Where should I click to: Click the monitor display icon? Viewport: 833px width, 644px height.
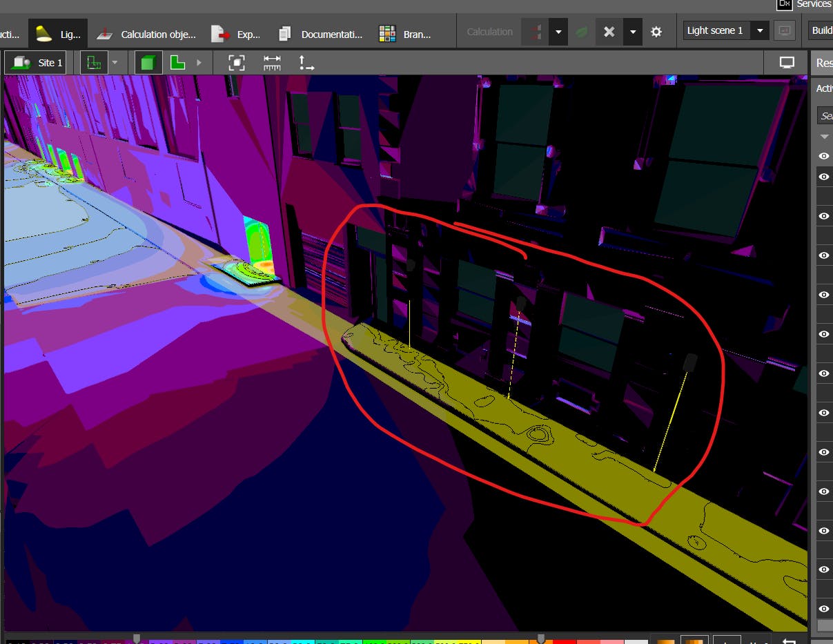[x=787, y=63]
